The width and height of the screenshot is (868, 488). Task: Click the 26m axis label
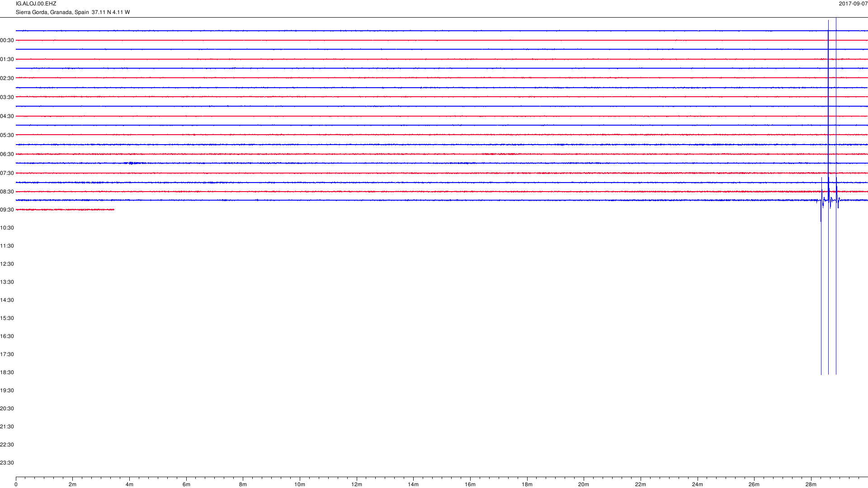tap(754, 484)
